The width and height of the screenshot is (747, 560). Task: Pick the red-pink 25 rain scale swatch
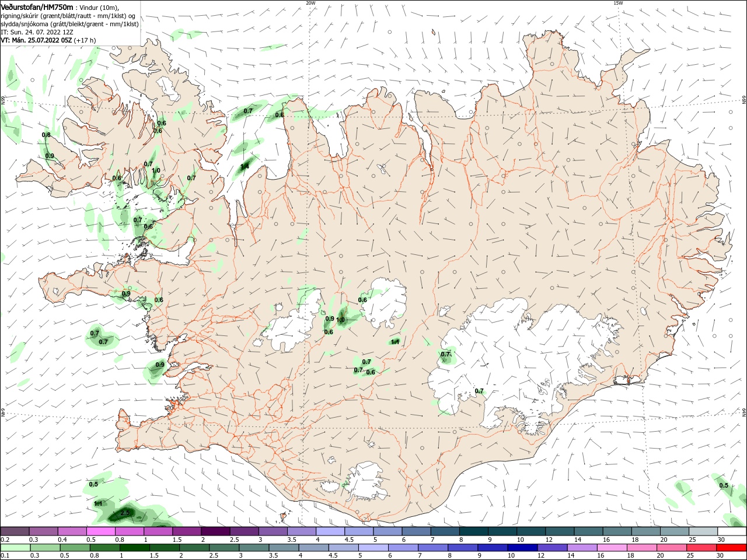click(702, 548)
